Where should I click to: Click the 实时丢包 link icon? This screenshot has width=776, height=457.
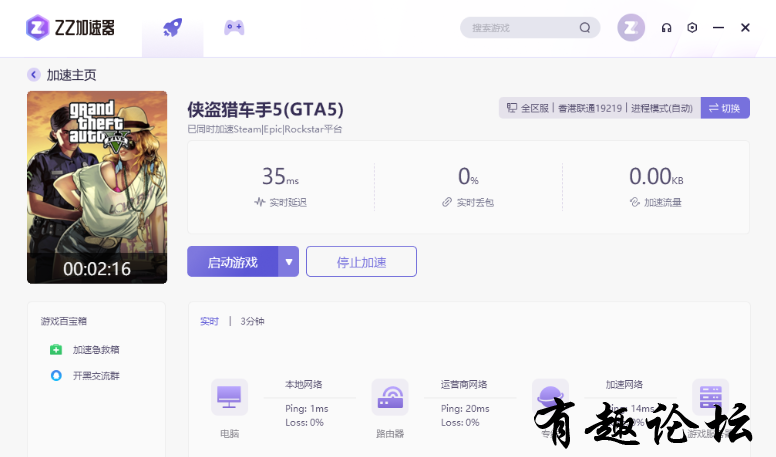(447, 202)
